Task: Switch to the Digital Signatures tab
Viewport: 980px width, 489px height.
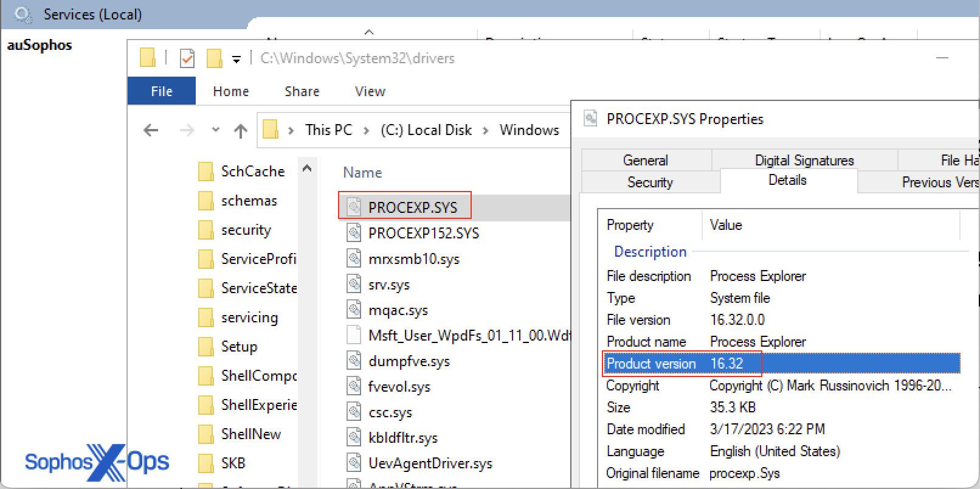Action: click(804, 160)
